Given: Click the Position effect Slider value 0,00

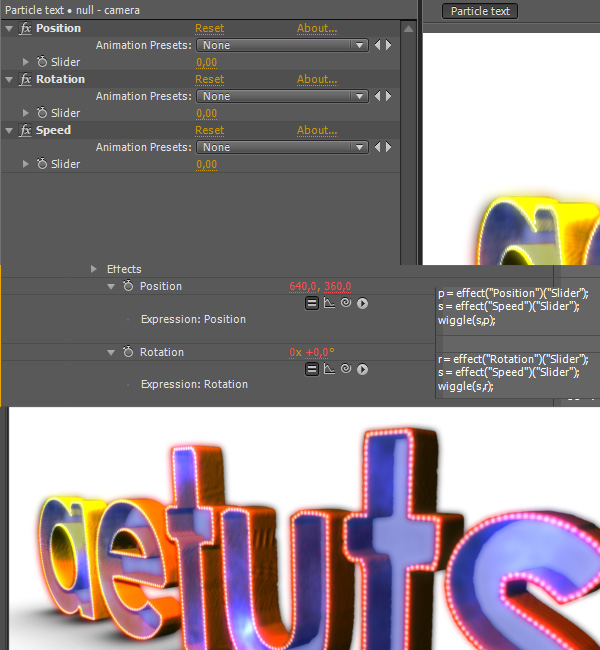Looking at the screenshot, I should 206,63.
